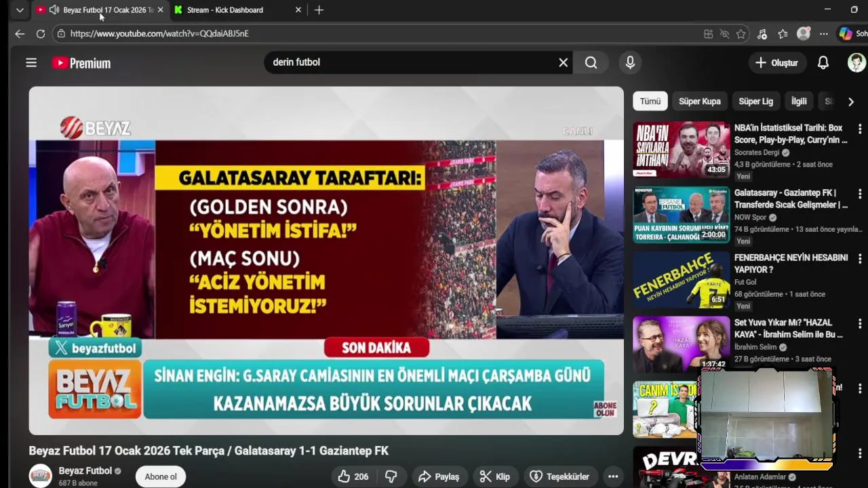Open options for FENERBAHÇE NEYİN HESABINI video
868x488 pixels.
tap(859, 259)
